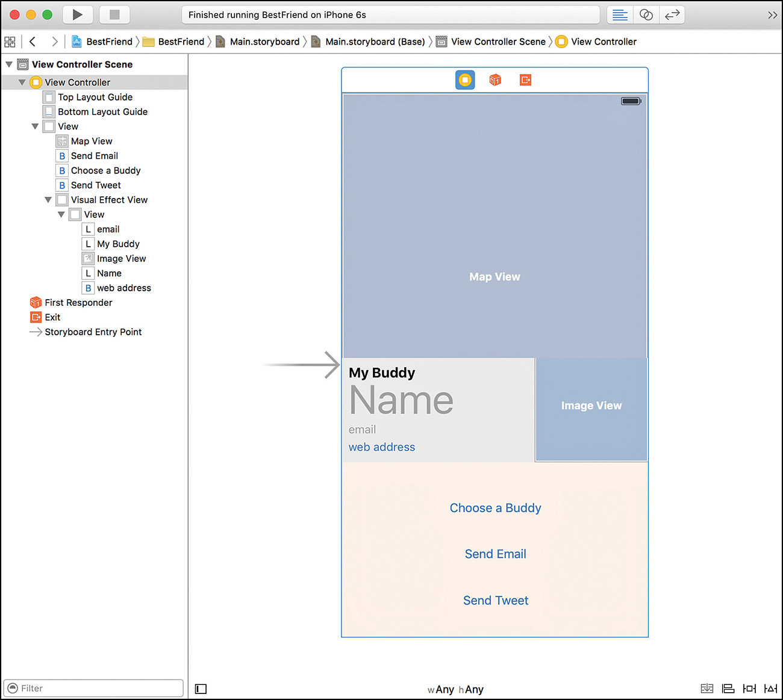Open Align constraints menu
This screenshot has width=783, height=700.
click(728, 689)
